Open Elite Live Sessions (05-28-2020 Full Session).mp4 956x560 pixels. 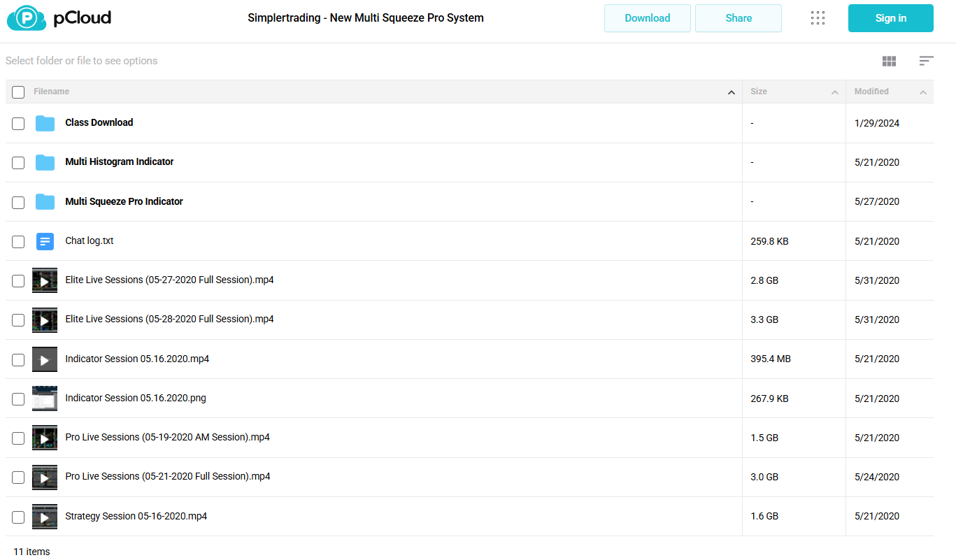[169, 319]
